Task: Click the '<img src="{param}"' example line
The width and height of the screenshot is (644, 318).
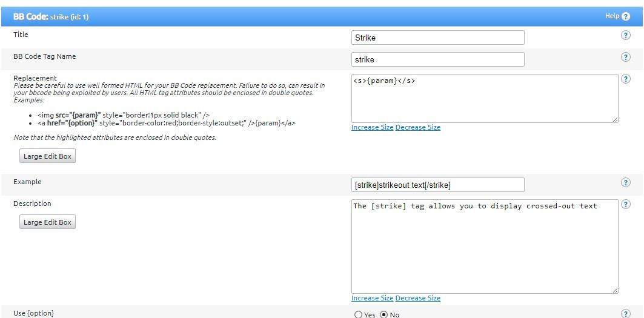Action: click(x=123, y=115)
